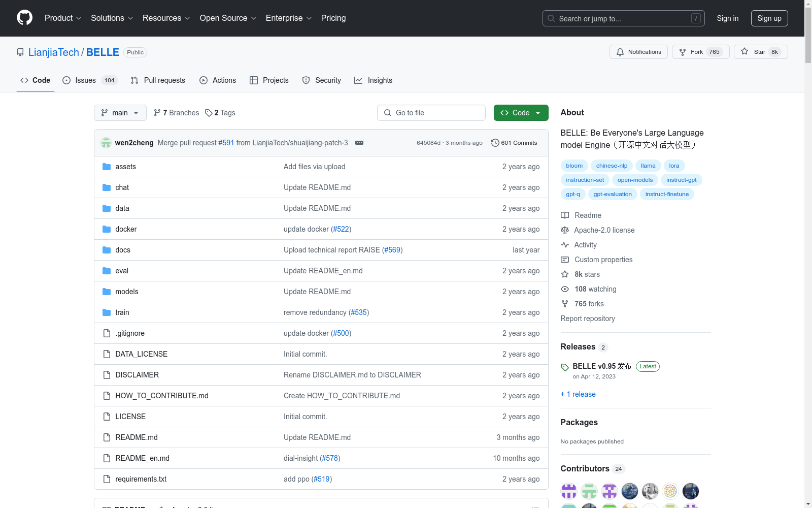This screenshot has height=508, width=812.
Task: Open the green Code dropdown button
Action: pyautogui.click(x=521, y=113)
